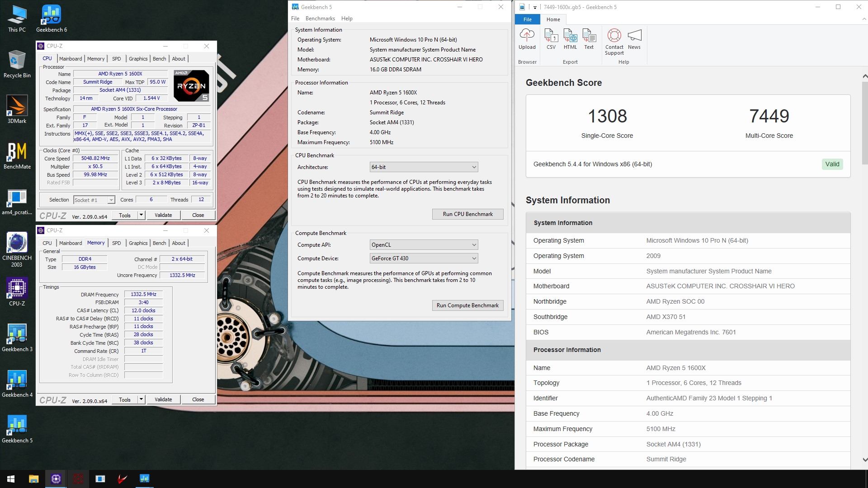Screen dimensions: 868x488
Task: Click Run Compute Benchmark button
Action: pos(468,305)
